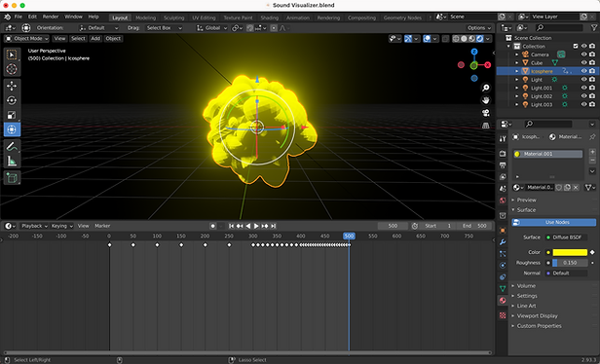
Task: Disable Light.003 in renders camera icon
Action: (592, 104)
